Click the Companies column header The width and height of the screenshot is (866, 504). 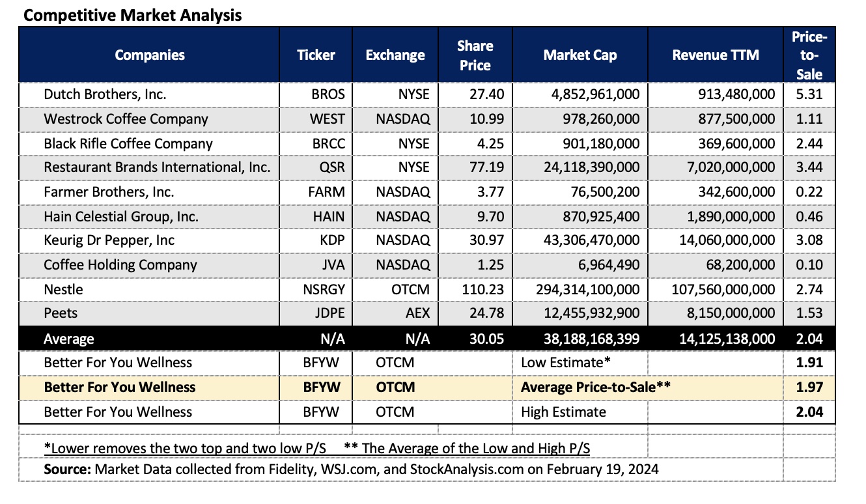tap(150, 55)
